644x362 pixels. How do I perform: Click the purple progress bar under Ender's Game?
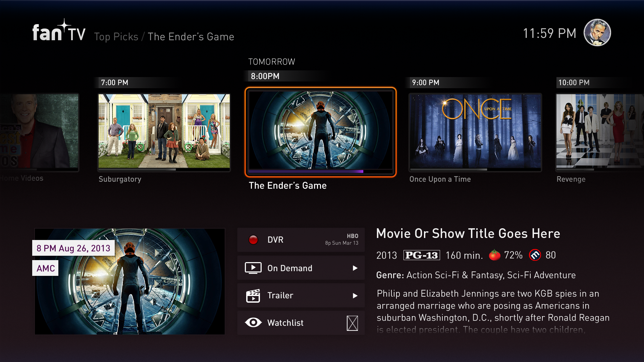click(306, 171)
